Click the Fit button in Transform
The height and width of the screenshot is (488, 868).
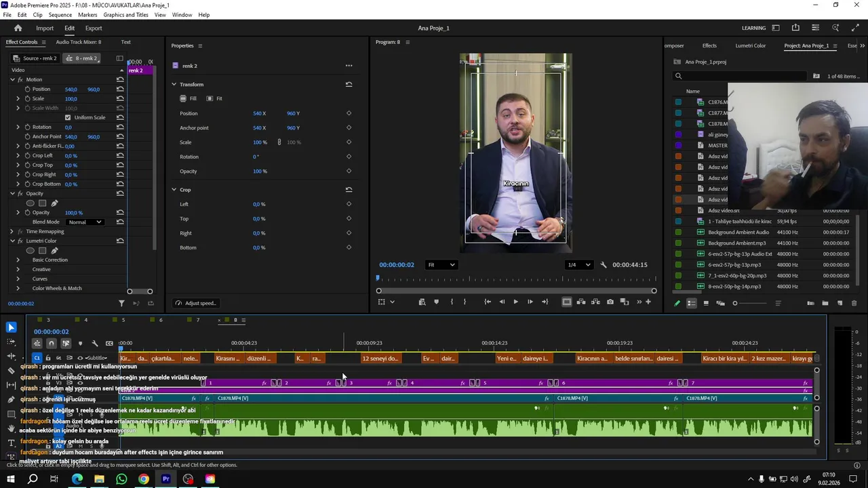click(x=214, y=98)
